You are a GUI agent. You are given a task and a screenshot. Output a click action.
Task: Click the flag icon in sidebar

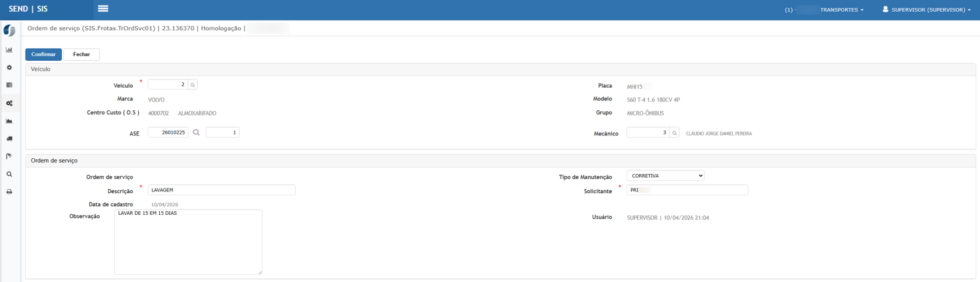9,156
